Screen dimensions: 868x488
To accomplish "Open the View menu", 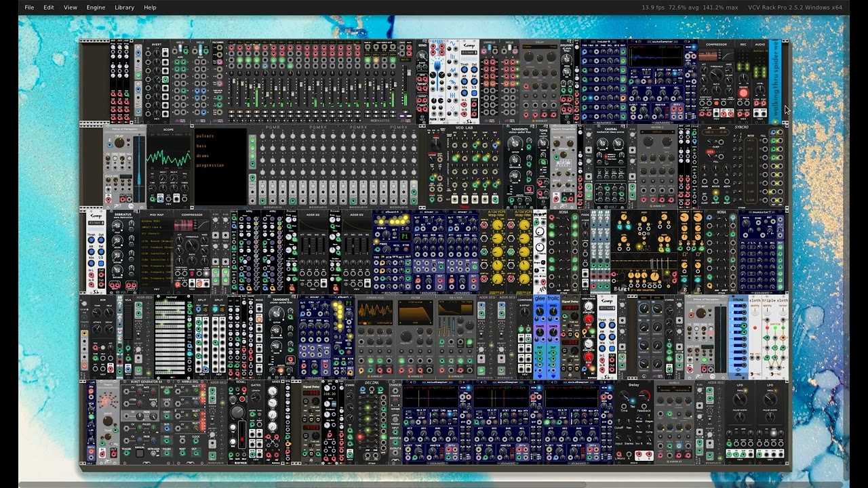I will pos(71,7).
